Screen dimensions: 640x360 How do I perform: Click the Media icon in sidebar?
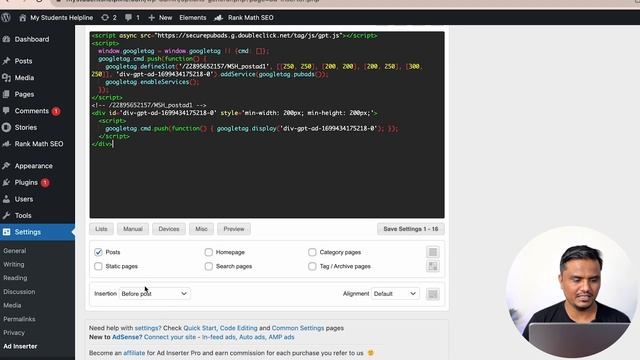coord(6,78)
